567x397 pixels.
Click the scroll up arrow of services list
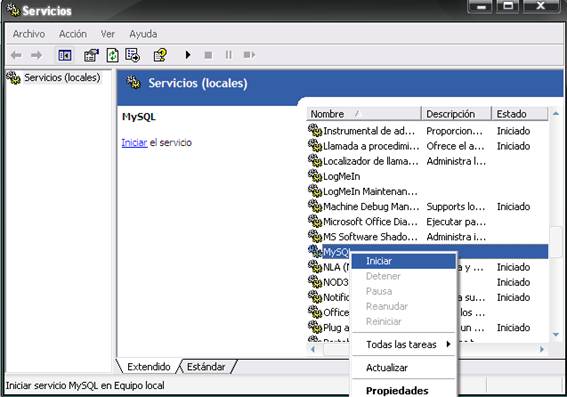(x=556, y=114)
